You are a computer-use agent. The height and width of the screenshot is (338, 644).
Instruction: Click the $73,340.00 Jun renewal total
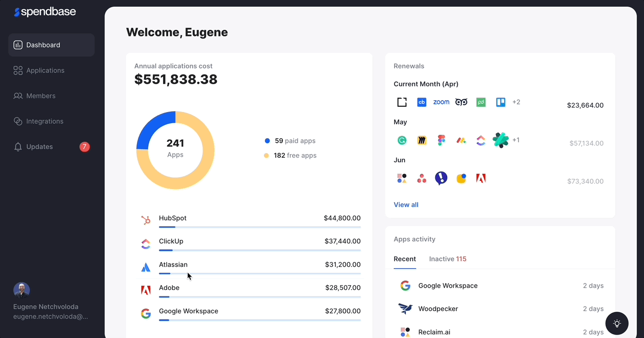click(585, 181)
